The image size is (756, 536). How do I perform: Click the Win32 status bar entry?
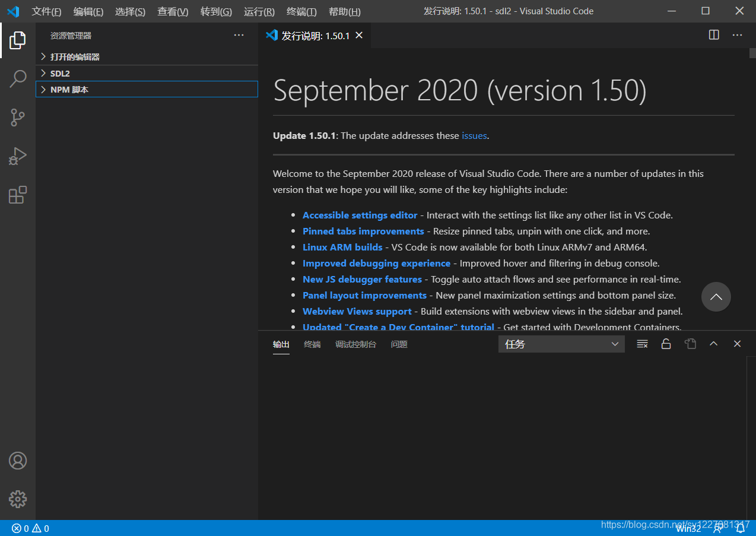click(689, 528)
